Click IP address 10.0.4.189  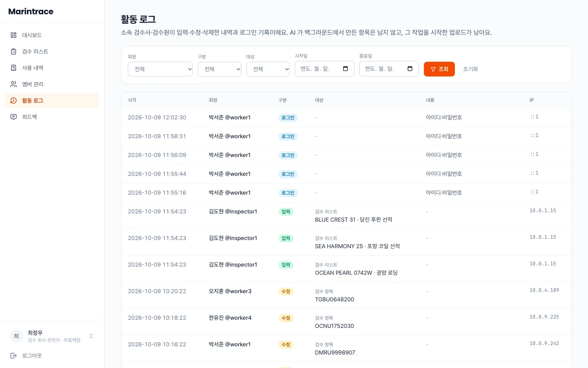coord(544,290)
